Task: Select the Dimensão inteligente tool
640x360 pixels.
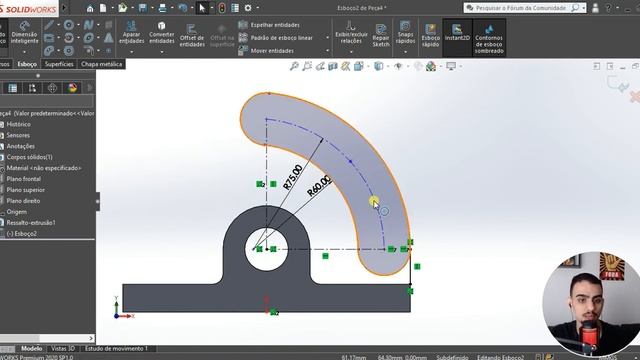Action: click(x=24, y=33)
